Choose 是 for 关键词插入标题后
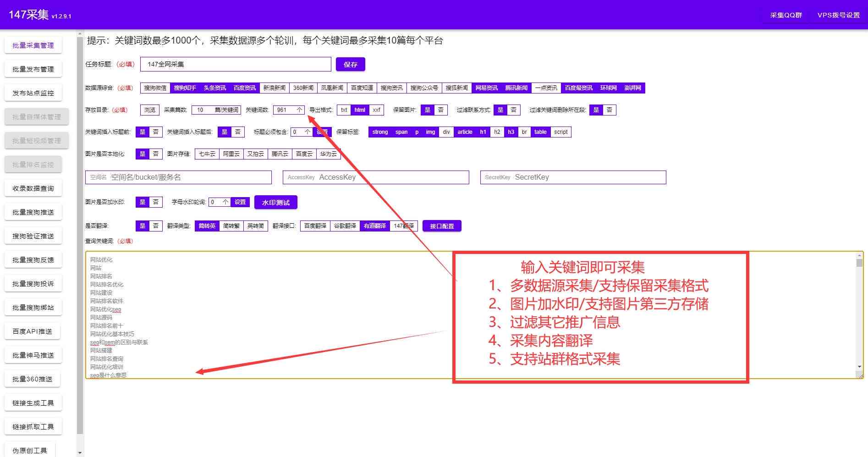The image size is (868, 457). pyautogui.click(x=225, y=132)
